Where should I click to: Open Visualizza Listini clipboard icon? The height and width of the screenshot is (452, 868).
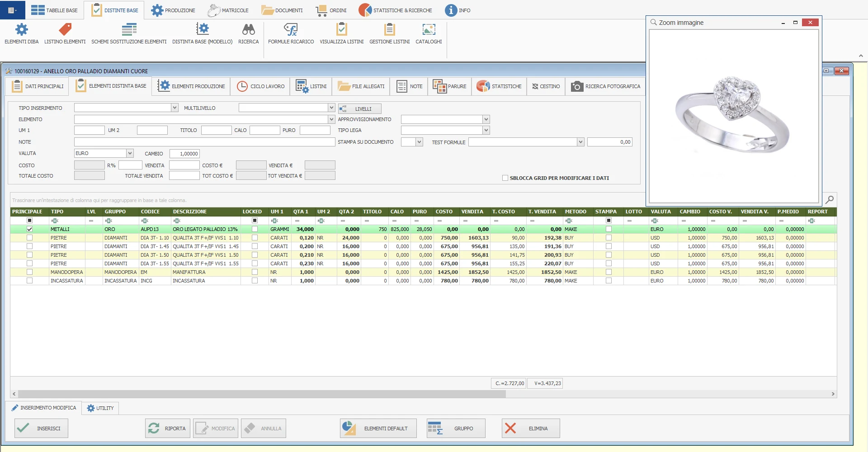pos(341,30)
